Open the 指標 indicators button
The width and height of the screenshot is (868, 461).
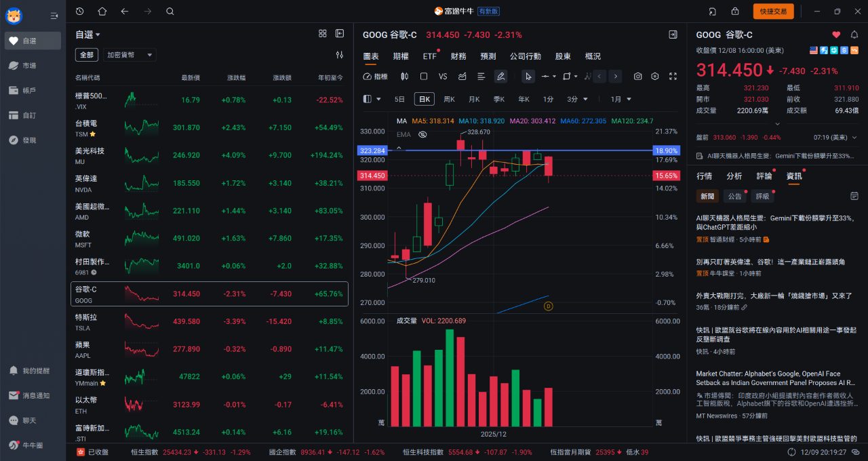click(x=376, y=77)
